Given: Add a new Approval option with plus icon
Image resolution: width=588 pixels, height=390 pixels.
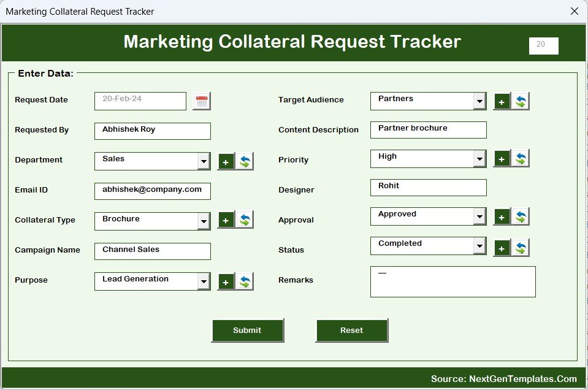Looking at the screenshot, I should pyautogui.click(x=502, y=217).
